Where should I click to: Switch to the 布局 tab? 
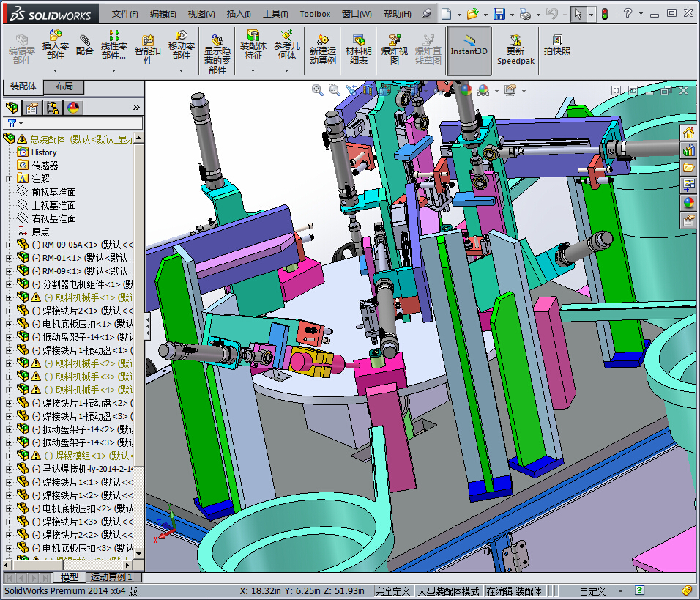pyautogui.click(x=64, y=86)
